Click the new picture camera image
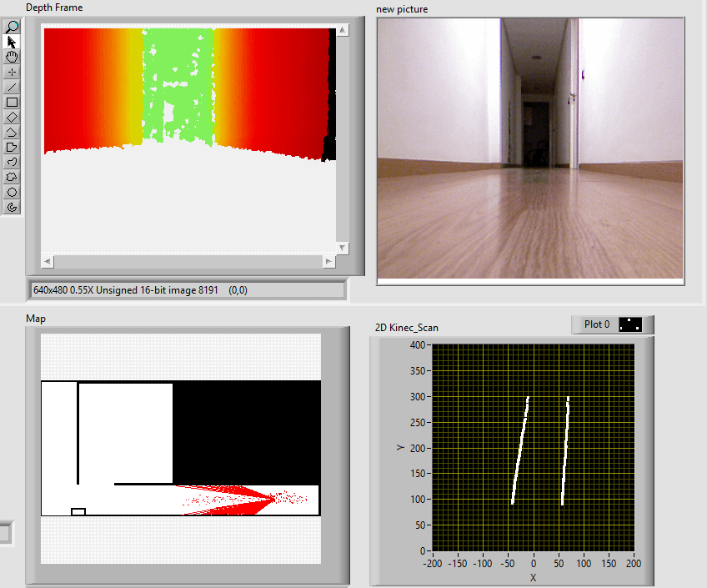Image resolution: width=707 pixels, height=588 pixels. [530, 148]
